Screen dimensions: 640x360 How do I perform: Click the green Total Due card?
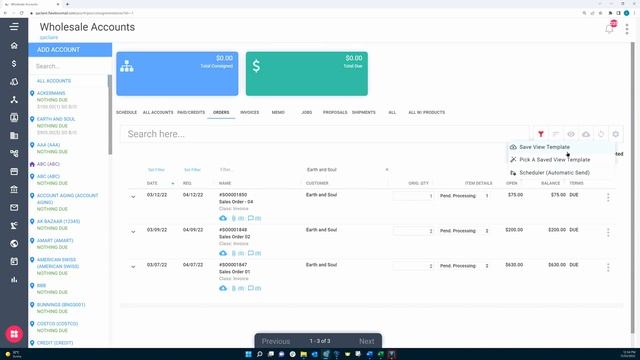point(307,74)
